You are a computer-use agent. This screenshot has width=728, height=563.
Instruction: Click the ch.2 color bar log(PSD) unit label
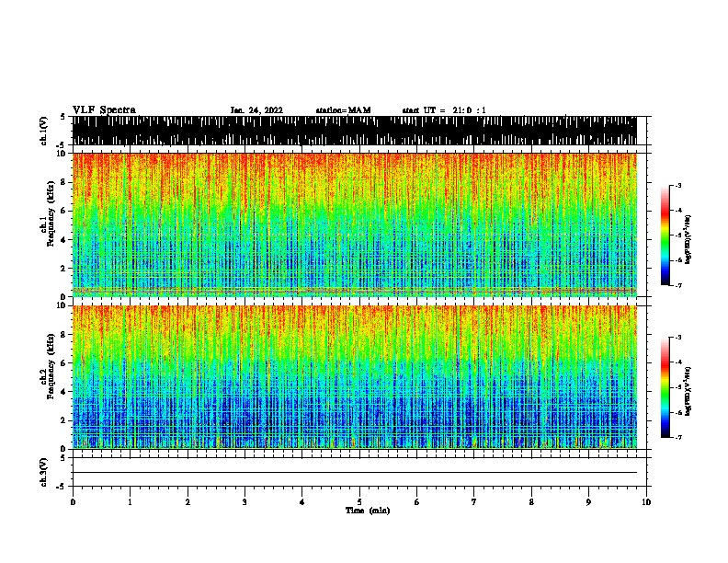pos(688,391)
